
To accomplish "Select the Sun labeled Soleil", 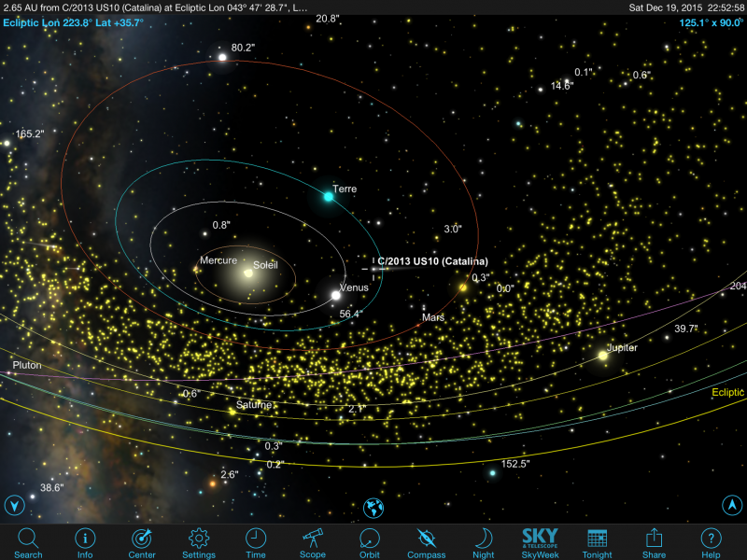I will point(248,273).
